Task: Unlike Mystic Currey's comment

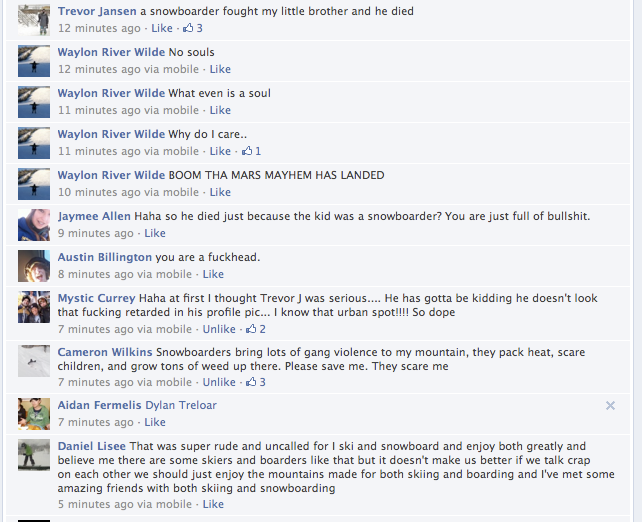Action: 219,329
